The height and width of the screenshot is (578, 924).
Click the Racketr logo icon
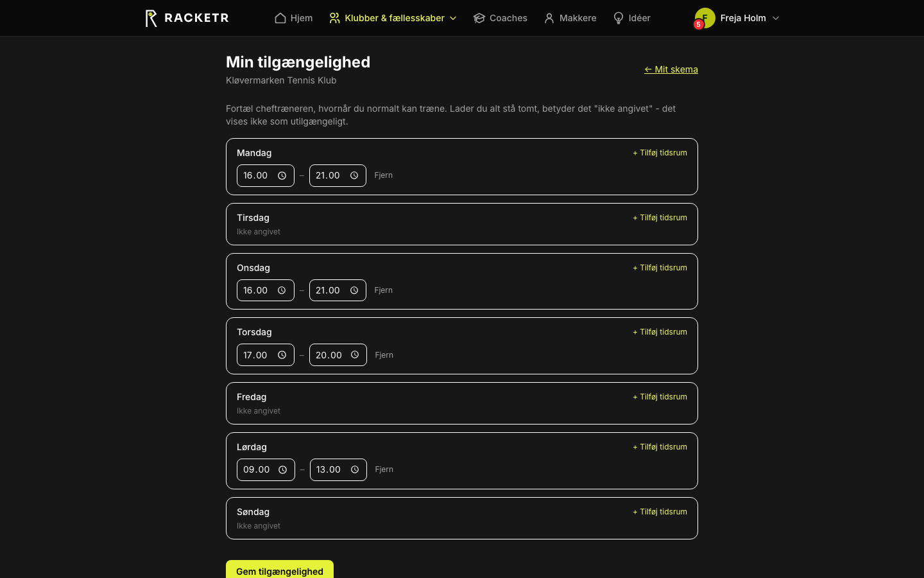[x=151, y=18]
